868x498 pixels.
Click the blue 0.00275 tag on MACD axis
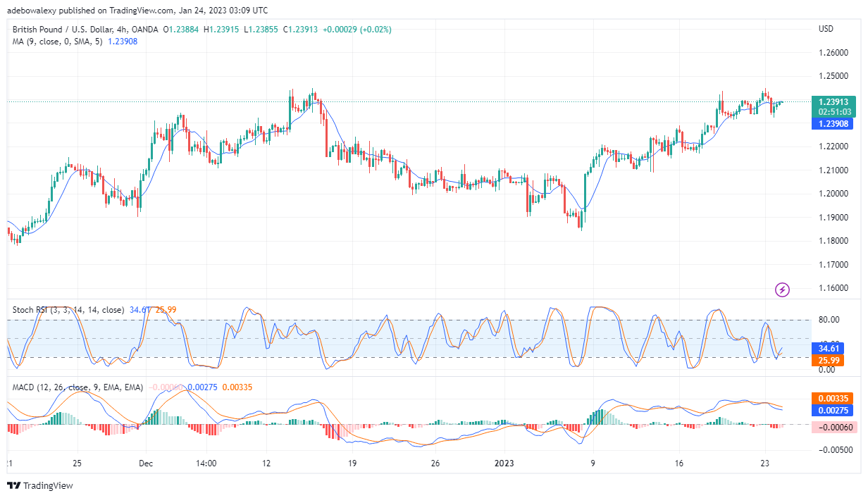click(833, 410)
